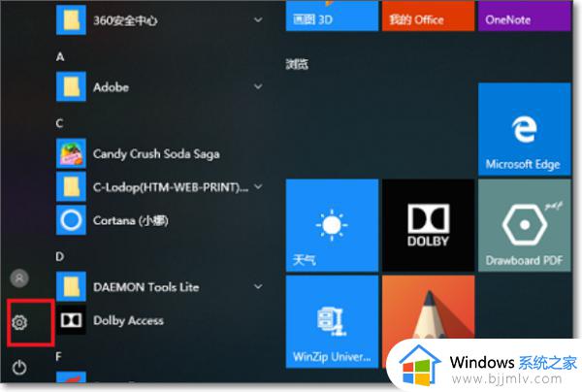Open the 画图 3D tile

tap(332, 16)
